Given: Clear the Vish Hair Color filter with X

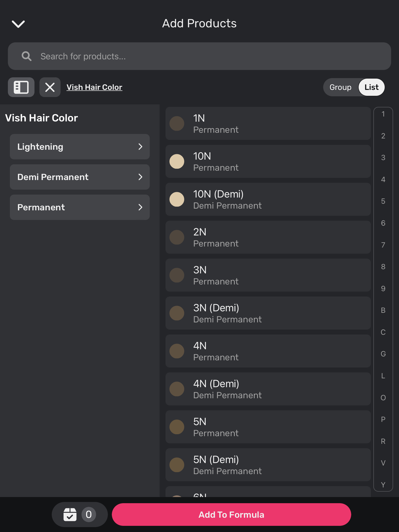Looking at the screenshot, I should (50, 87).
